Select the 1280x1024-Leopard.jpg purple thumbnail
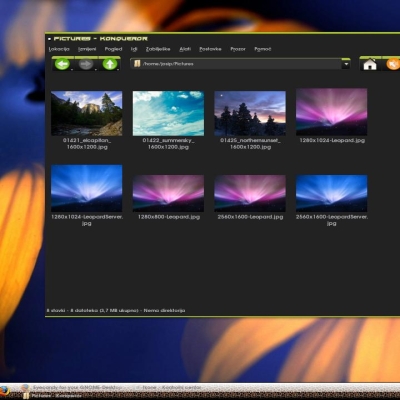Screen dimensions: 400x400 (x=332, y=112)
